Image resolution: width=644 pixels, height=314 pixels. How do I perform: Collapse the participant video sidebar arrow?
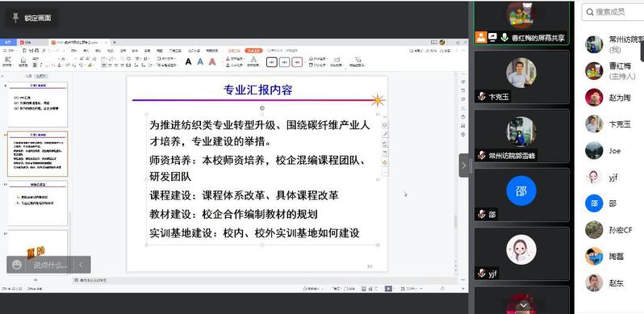point(464,165)
